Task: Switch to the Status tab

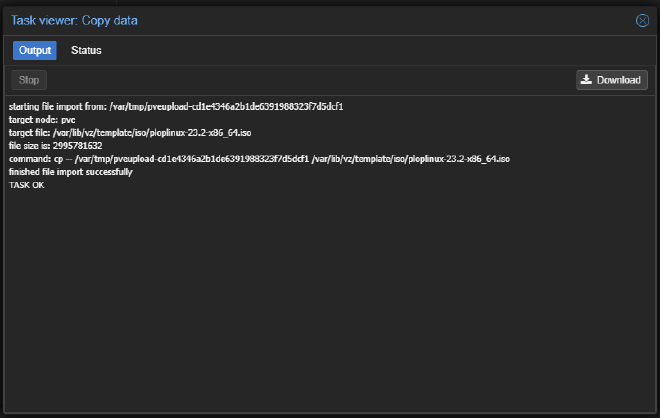Action: pos(86,50)
